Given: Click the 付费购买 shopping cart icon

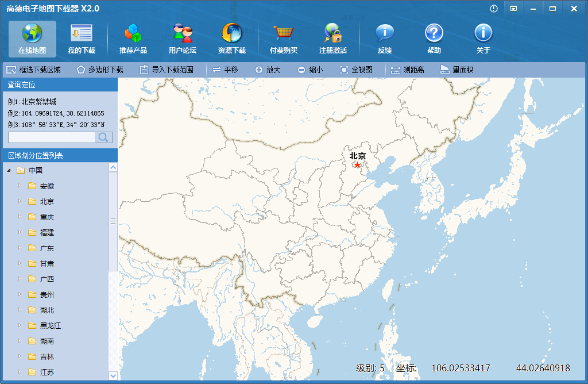Looking at the screenshot, I should pos(284,33).
